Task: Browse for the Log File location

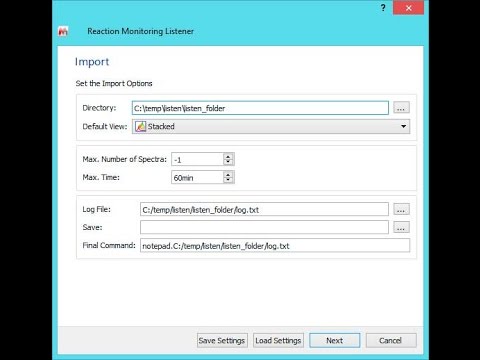Action: point(401,209)
